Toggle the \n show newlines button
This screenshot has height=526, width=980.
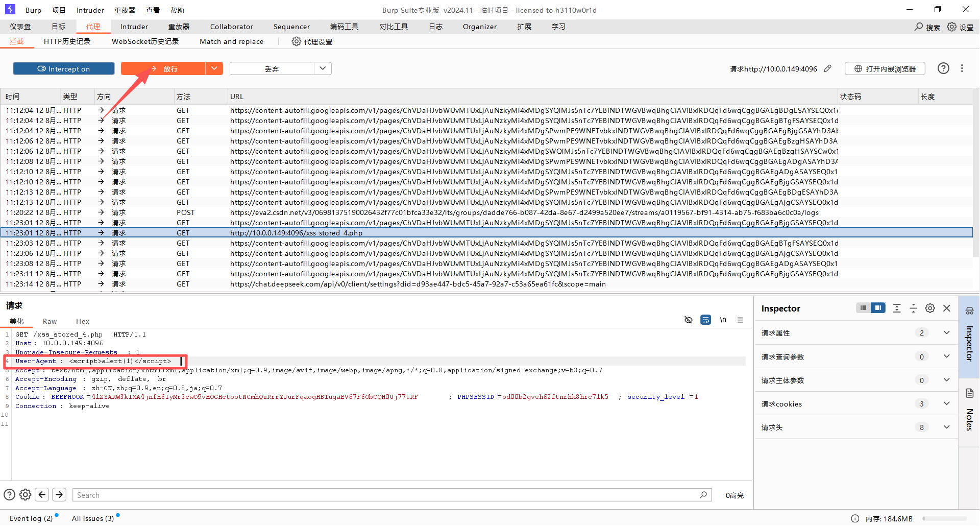tap(723, 320)
